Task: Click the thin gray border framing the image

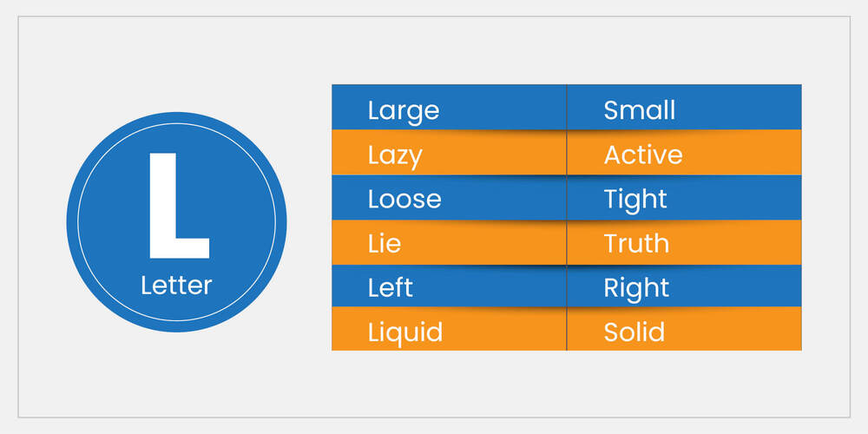Action: (18, 217)
